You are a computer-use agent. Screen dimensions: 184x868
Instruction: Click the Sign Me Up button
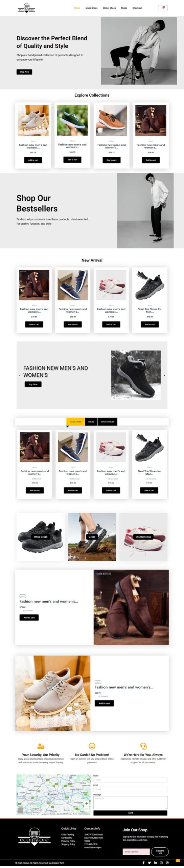160,851
